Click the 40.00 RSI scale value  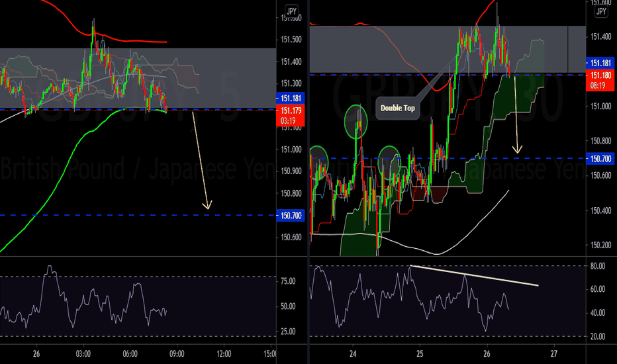point(598,313)
